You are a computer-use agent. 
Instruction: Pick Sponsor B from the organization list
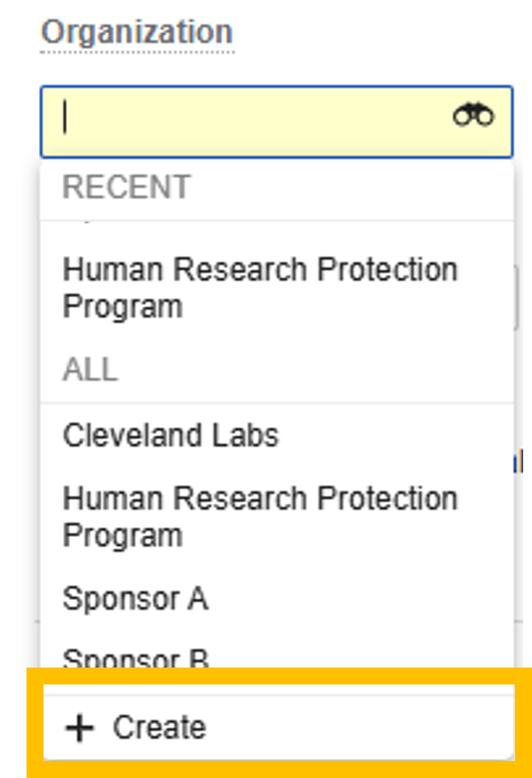(x=135, y=658)
